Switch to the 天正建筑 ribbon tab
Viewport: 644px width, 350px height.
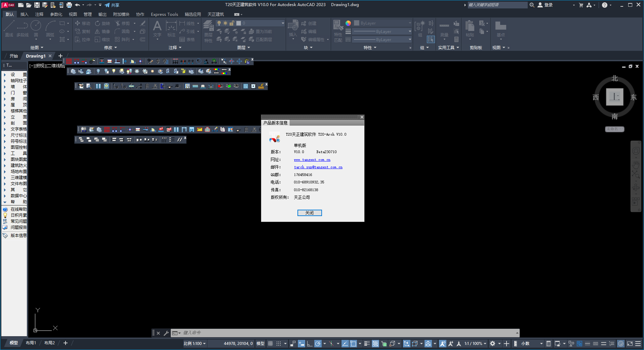[215, 14]
